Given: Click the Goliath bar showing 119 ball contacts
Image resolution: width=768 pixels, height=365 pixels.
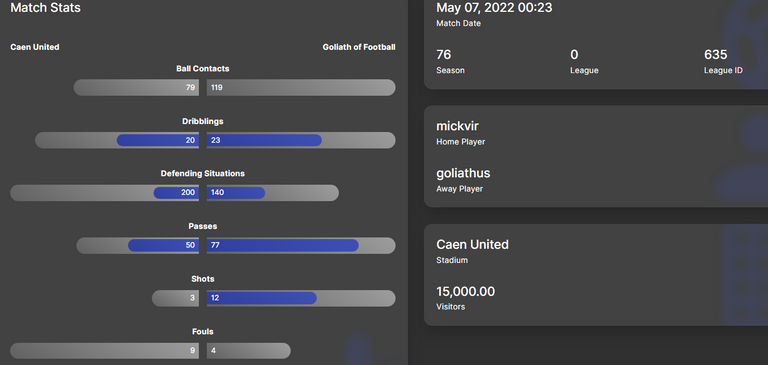Looking at the screenshot, I should point(301,88).
